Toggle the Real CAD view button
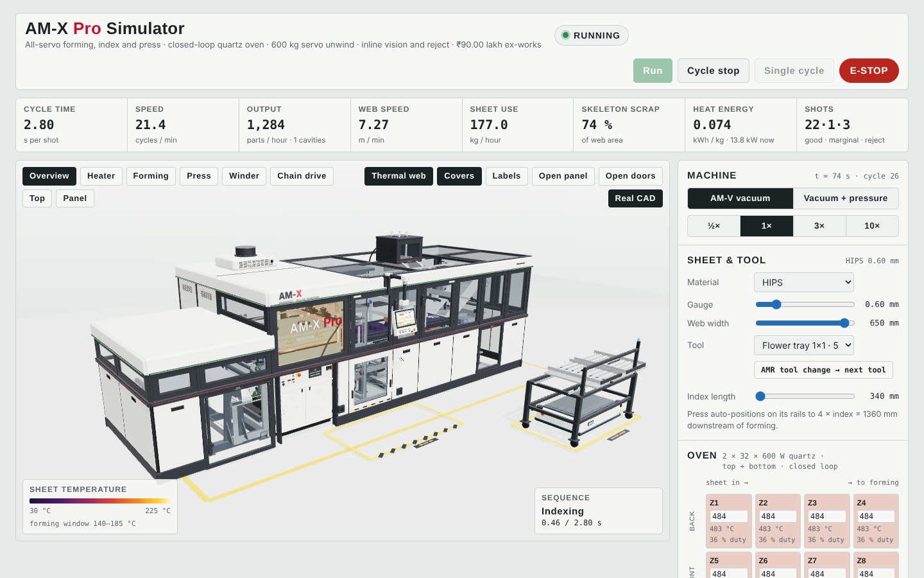 coord(635,198)
